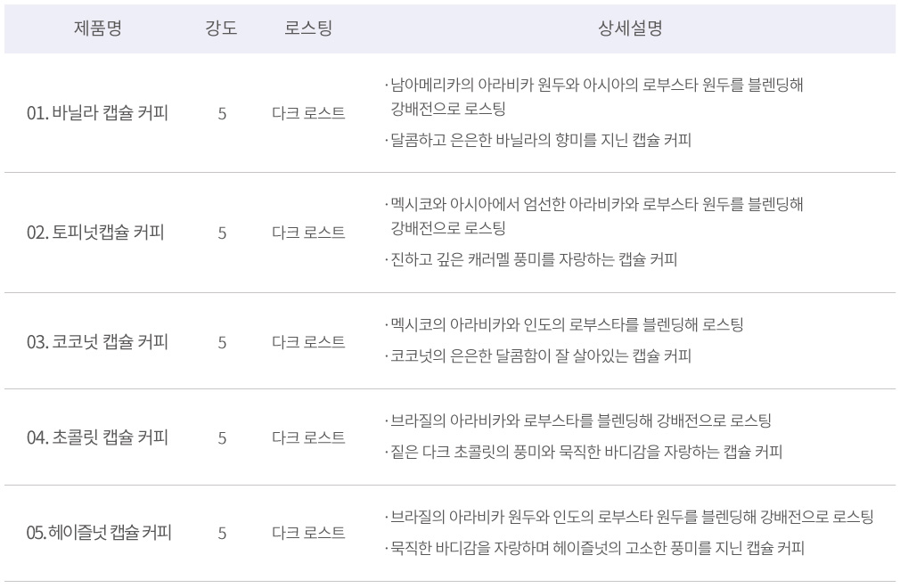Select the 로스팅 column header
Image resolution: width=900 pixels, height=588 pixels.
click(x=308, y=29)
